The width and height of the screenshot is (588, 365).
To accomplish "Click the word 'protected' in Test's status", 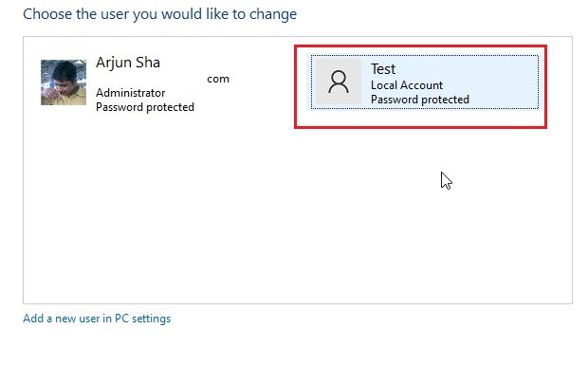I will (444, 100).
